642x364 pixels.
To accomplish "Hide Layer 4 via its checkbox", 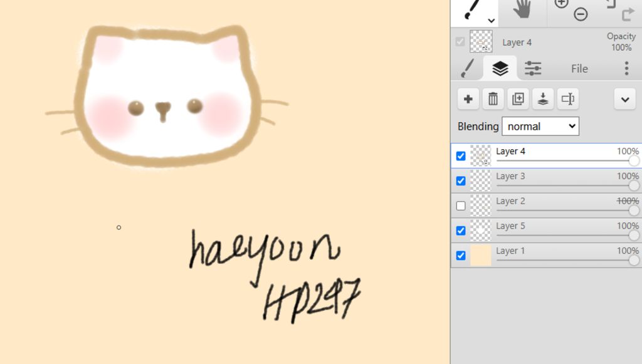I will click(461, 156).
